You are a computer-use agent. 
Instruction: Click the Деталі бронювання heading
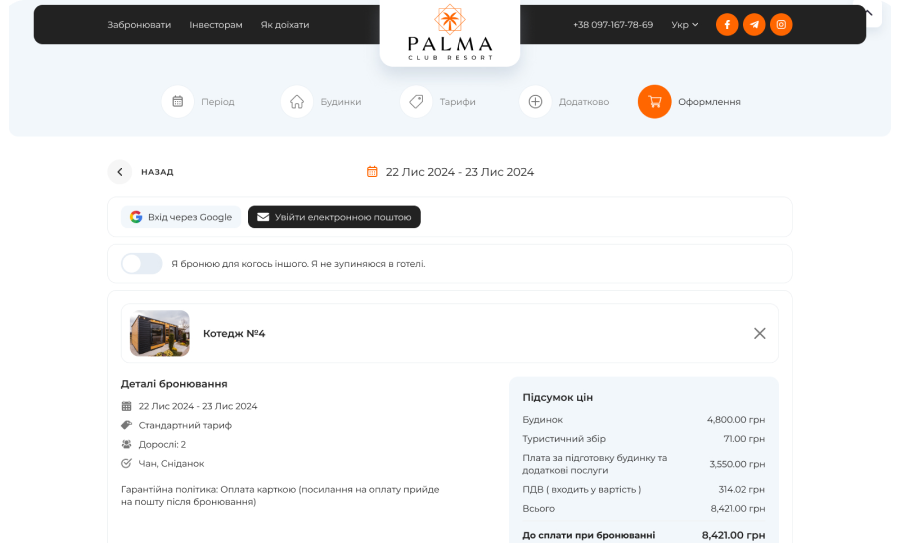(x=174, y=383)
